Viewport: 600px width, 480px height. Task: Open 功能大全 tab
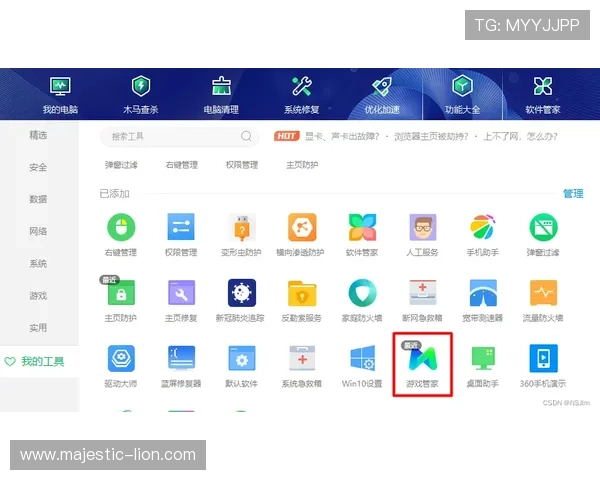462,96
